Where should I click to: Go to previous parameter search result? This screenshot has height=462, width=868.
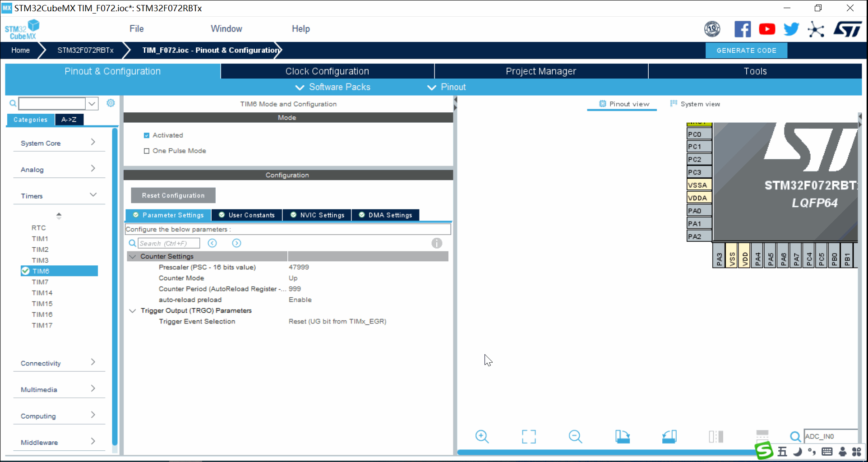click(x=212, y=243)
